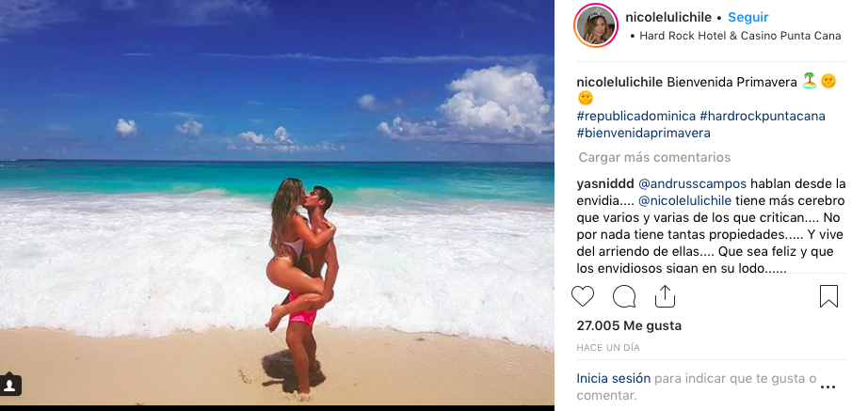Open comments with the speech bubble icon
Viewport: 868px width, 411px height.
624,296
